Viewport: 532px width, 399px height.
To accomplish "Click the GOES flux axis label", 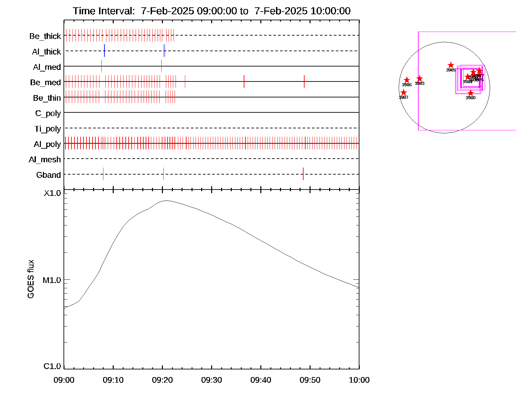I will click(31, 279).
